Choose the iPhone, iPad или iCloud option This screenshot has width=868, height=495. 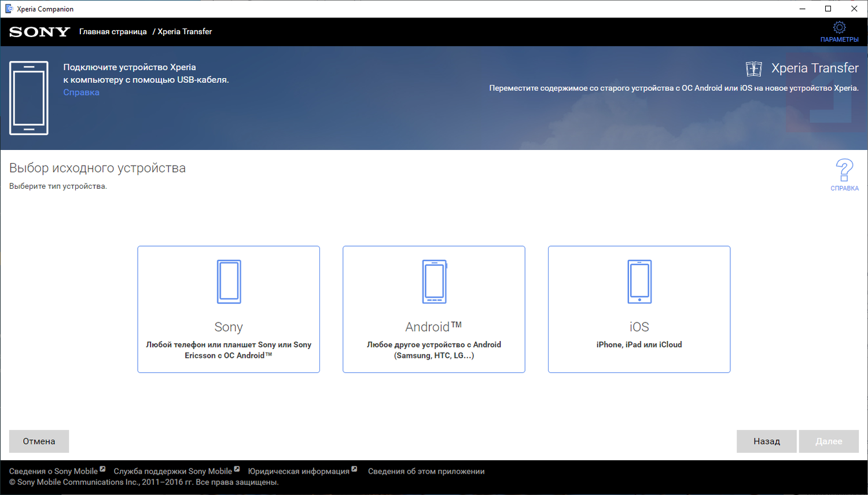(639, 344)
